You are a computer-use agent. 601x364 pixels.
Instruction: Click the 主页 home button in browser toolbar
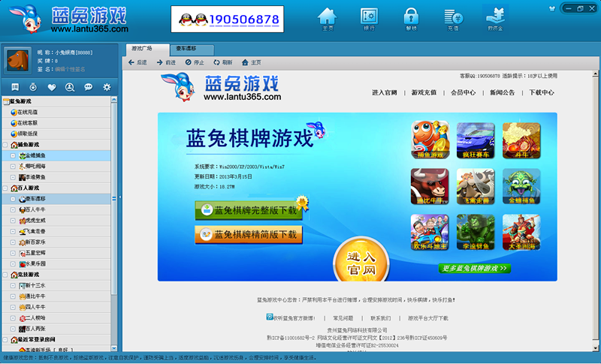[x=251, y=62]
